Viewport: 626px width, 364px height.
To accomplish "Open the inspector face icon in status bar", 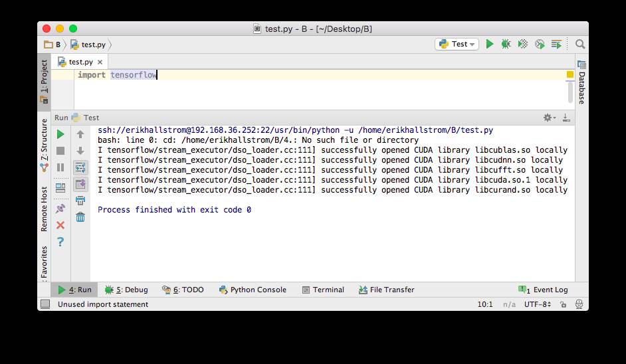I will (579, 304).
